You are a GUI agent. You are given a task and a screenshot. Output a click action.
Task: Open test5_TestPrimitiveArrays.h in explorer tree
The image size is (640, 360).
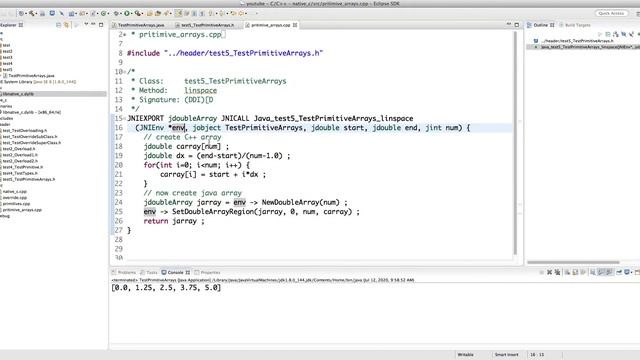(28, 179)
